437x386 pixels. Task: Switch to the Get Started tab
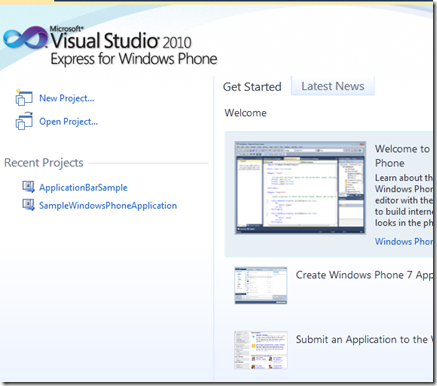tap(252, 87)
